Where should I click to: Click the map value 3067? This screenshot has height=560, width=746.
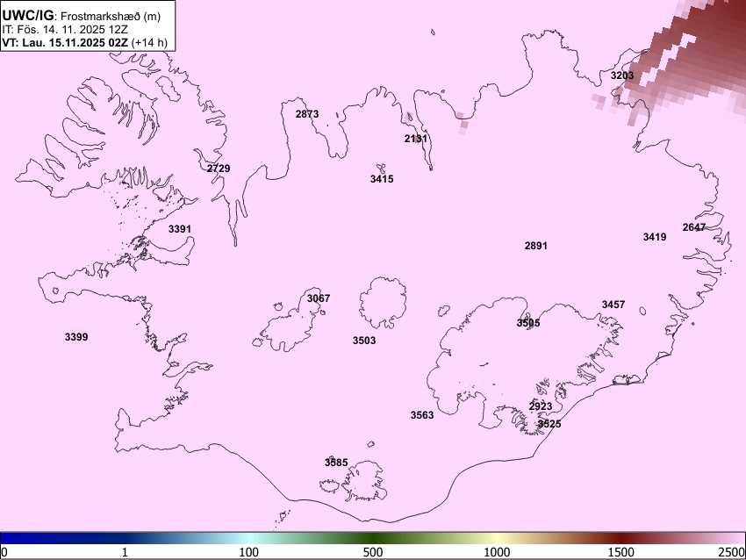[x=319, y=298]
